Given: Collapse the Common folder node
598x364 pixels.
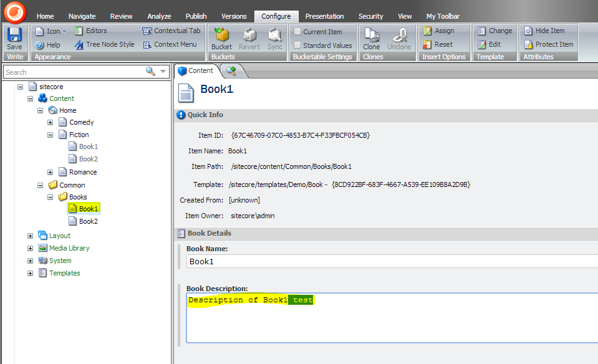Looking at the screenshot, I should pyautogui.click(x=40, y=185).
